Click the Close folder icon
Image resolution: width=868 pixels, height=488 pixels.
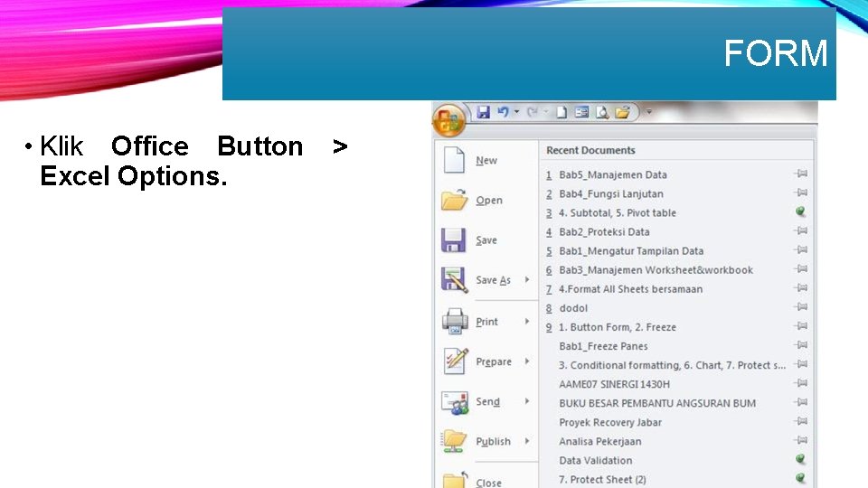[455, 479]
